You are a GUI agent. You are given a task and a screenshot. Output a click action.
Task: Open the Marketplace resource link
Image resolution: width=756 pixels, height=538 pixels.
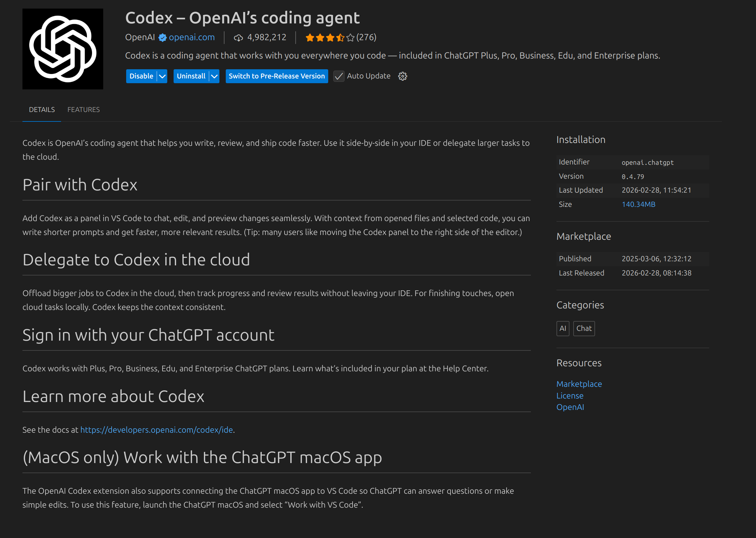(579, 384)
